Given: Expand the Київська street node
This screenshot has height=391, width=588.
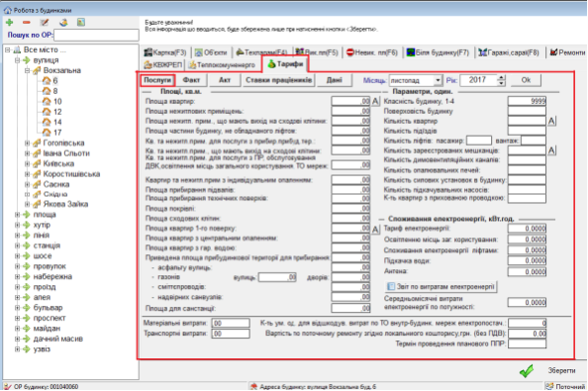Looking at the screenshot, I should tap(27, 163).
